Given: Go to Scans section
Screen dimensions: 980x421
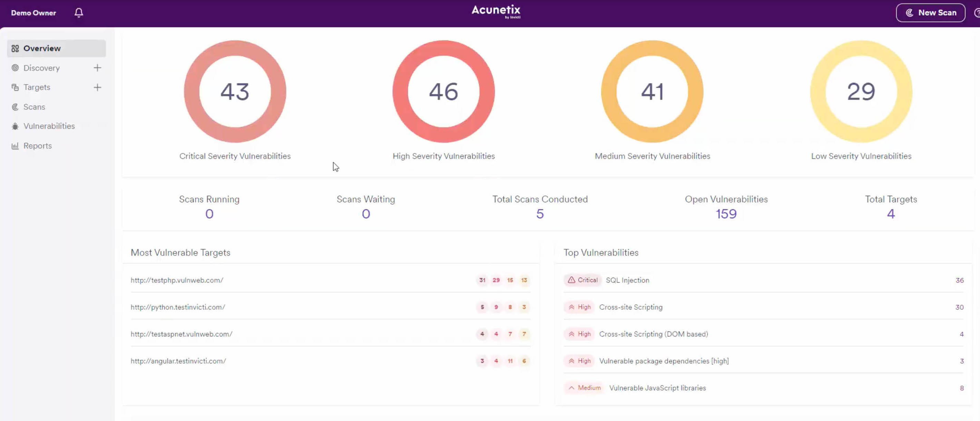Looking at the screenshot, I should pos(34,107).
